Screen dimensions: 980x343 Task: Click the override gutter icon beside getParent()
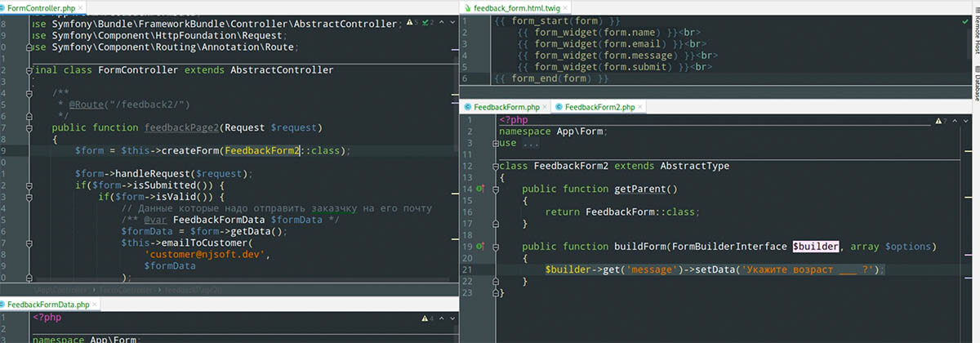tap(481, 189)
